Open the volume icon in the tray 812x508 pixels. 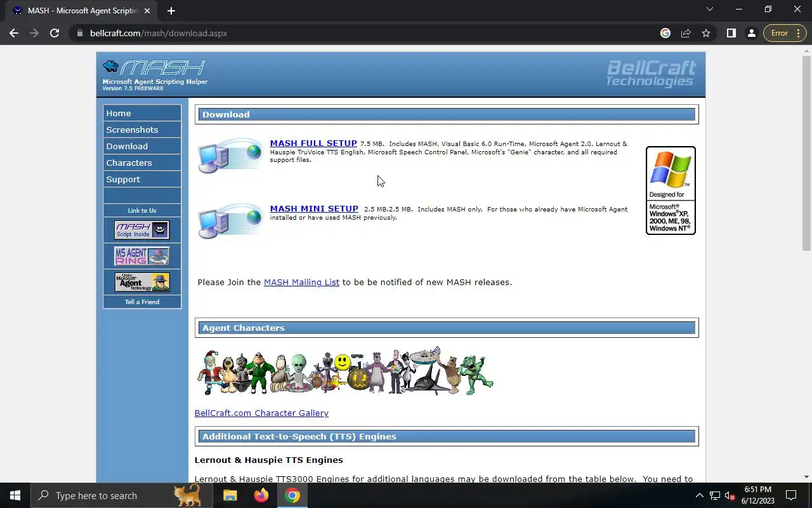(730, 495)
